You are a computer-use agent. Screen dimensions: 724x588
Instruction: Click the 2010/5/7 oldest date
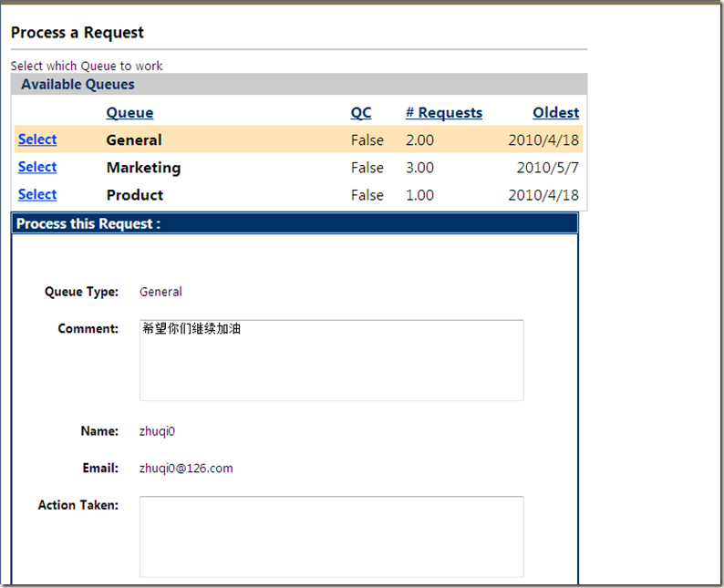coord(548,168)
